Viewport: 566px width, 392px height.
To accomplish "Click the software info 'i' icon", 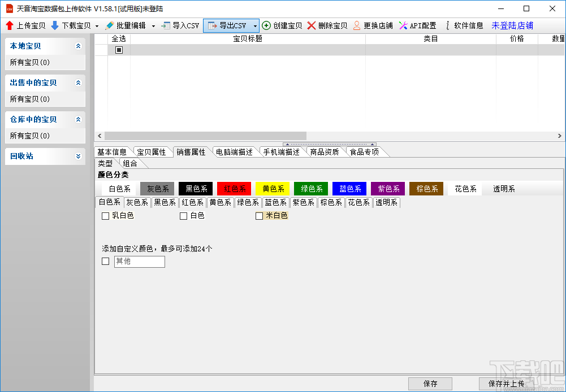I will (448, 25).
